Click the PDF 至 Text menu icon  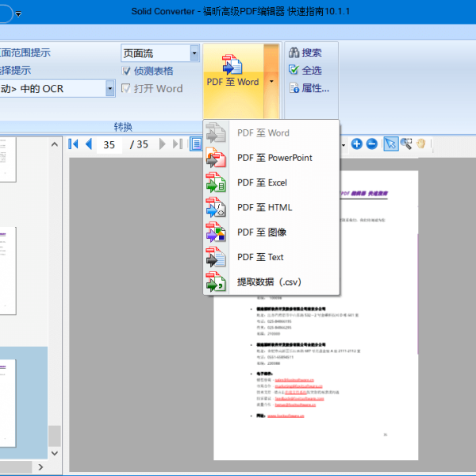click(216, 257)
